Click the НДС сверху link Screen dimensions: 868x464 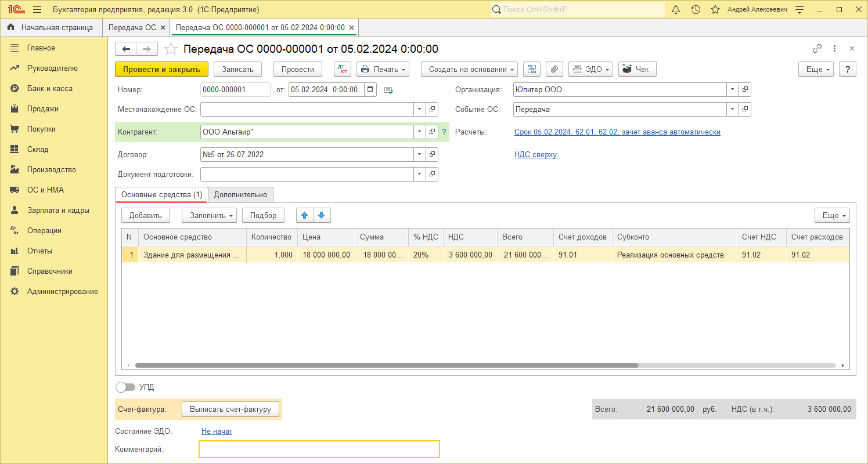point(535,154)
